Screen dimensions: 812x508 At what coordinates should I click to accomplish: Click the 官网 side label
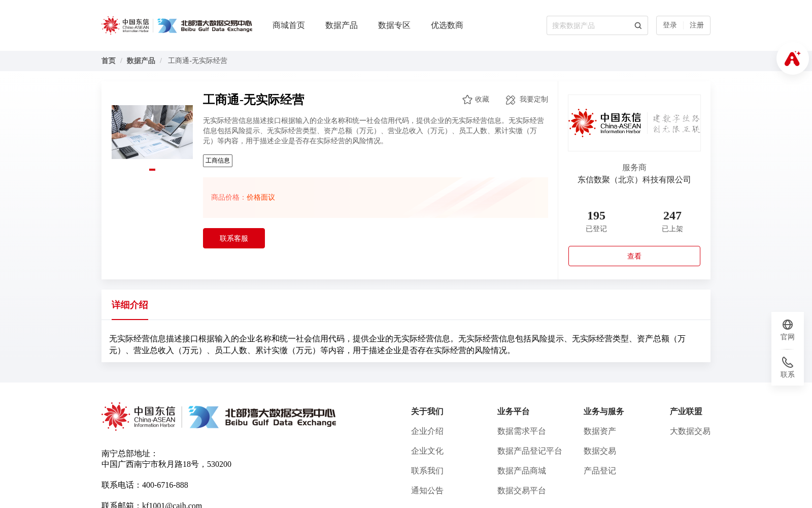tap(788, 337)
